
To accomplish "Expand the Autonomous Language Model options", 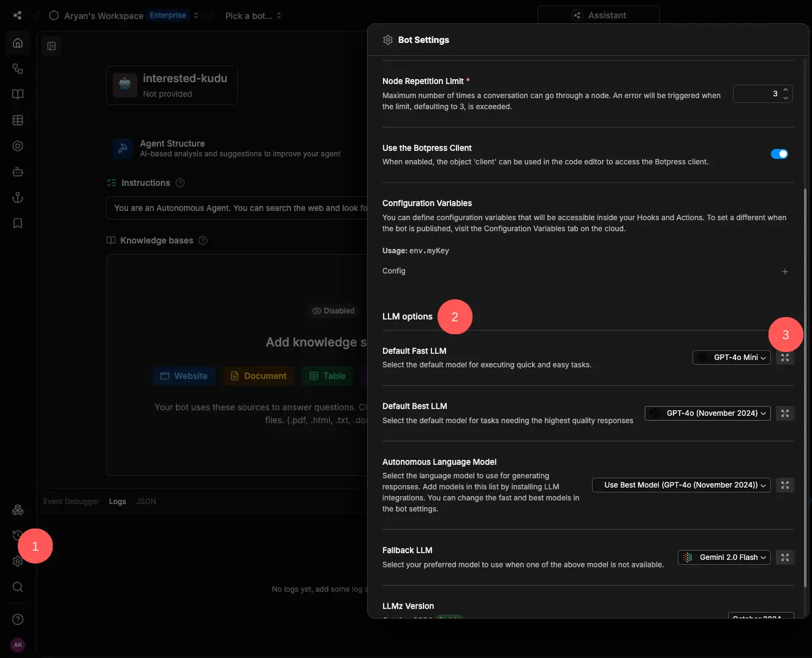I will (785, 485).
